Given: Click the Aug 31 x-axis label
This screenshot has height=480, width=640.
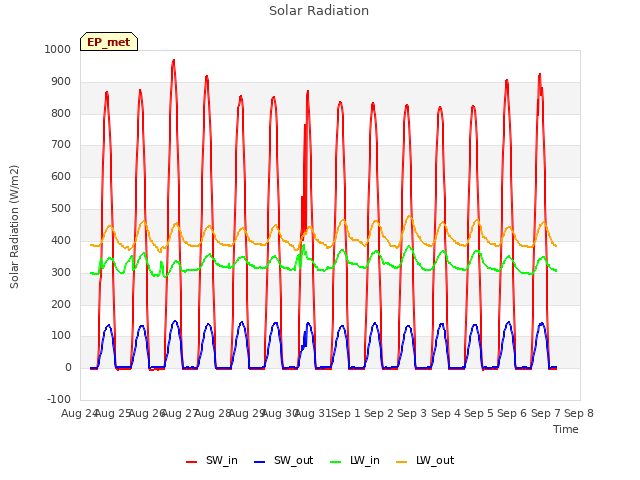Looking at the screenshot, I should click(x=313, y=413).
